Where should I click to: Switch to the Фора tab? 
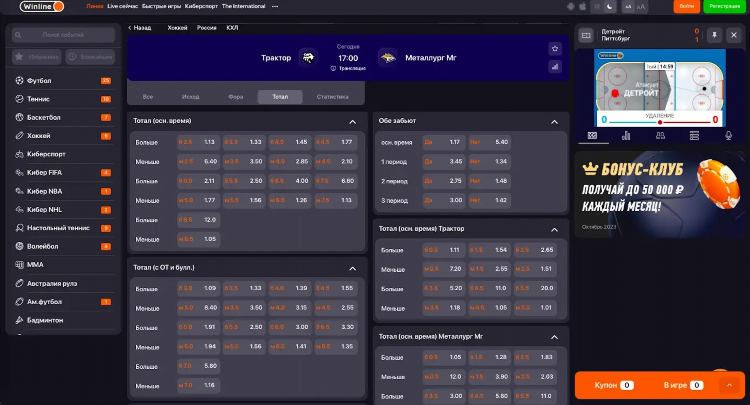(235, 97)
